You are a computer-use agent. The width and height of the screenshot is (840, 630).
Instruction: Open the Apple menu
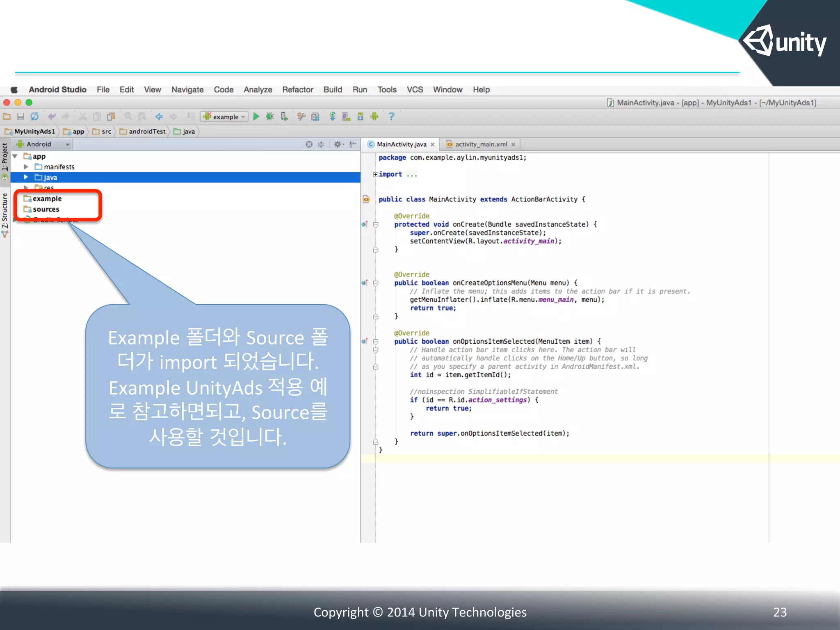(14, 89)
